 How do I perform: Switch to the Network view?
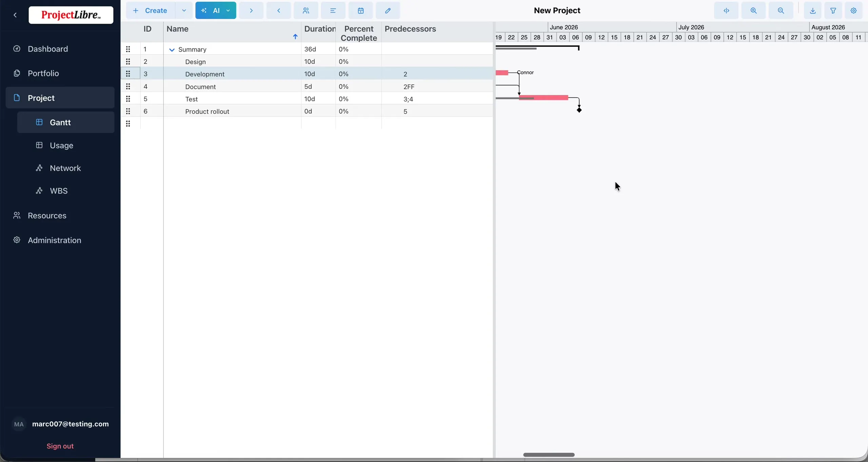click(65, 168)
